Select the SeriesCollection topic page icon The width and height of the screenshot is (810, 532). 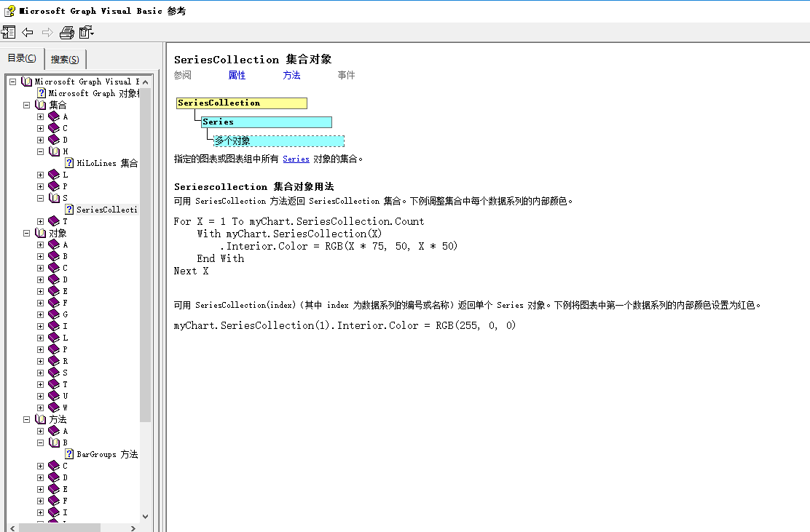coord(68,210)
